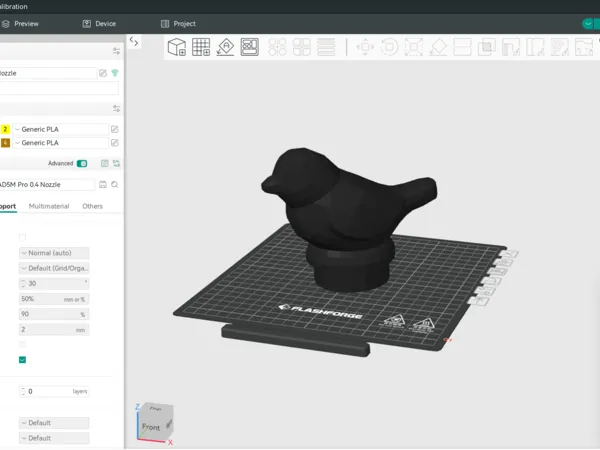
Task: Open the AD5M Pro 0.4 Nozzle preset dropdown
Action: coord(47,184)
